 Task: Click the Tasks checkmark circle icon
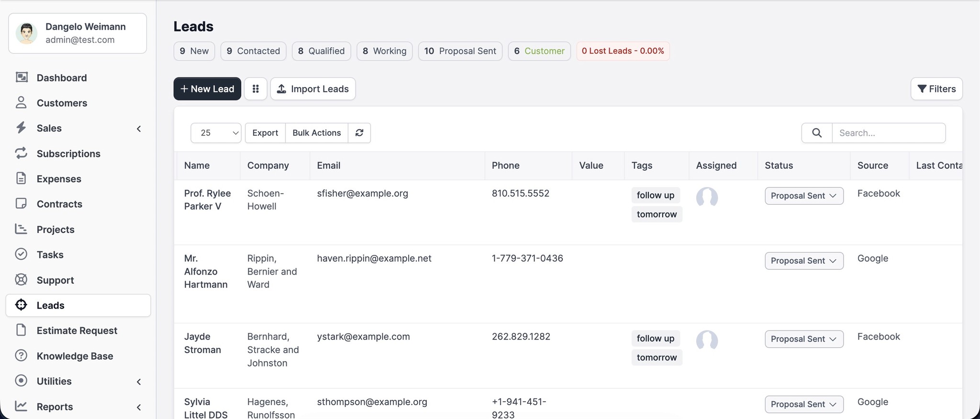[x=21, y=254]
